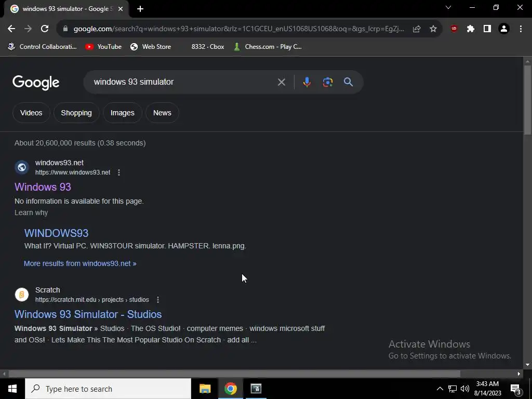
Task: Click the address bar URL
Action: 238,29
